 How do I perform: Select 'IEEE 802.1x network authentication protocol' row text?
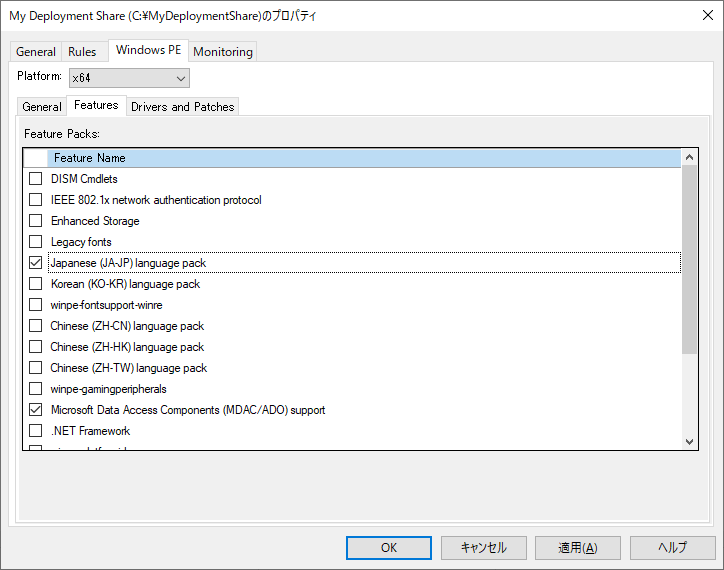tap(156, 200)
